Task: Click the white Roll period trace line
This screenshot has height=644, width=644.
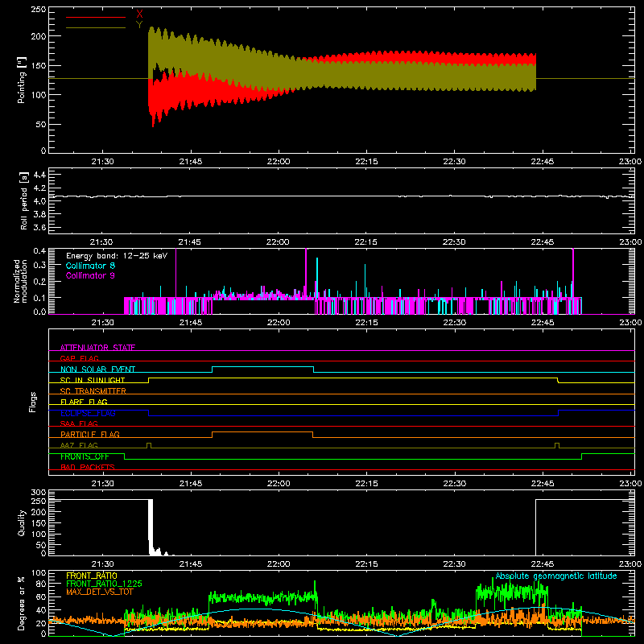Action: 341,196
